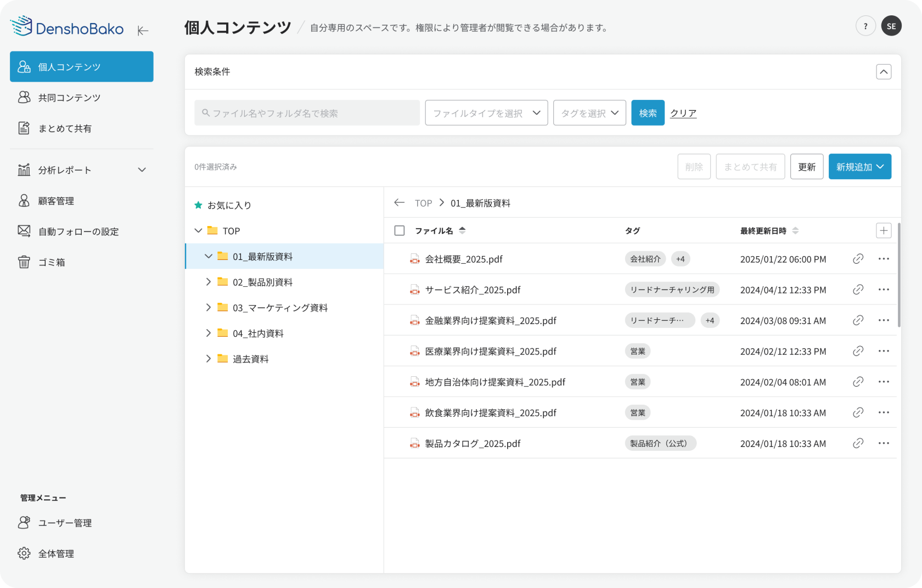Click the file name search field

click(307, 113)
